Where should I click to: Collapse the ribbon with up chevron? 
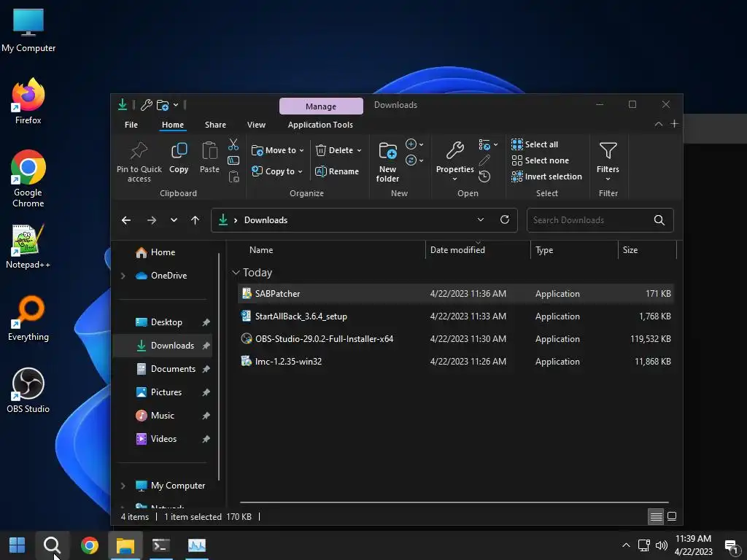(659, 124)
